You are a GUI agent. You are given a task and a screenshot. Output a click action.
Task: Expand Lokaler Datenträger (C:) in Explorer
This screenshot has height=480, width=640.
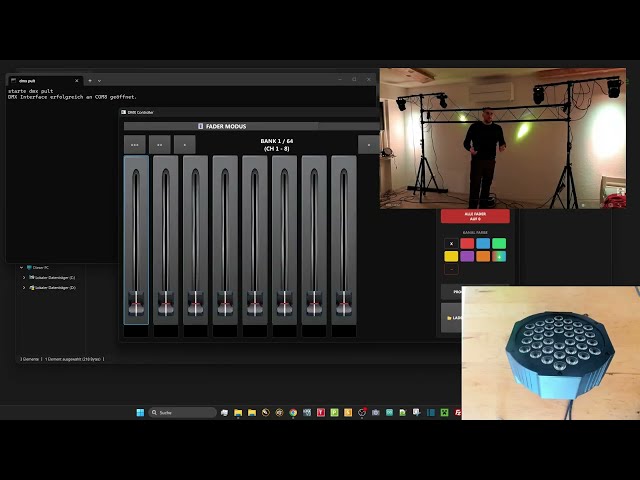point(24,278)
